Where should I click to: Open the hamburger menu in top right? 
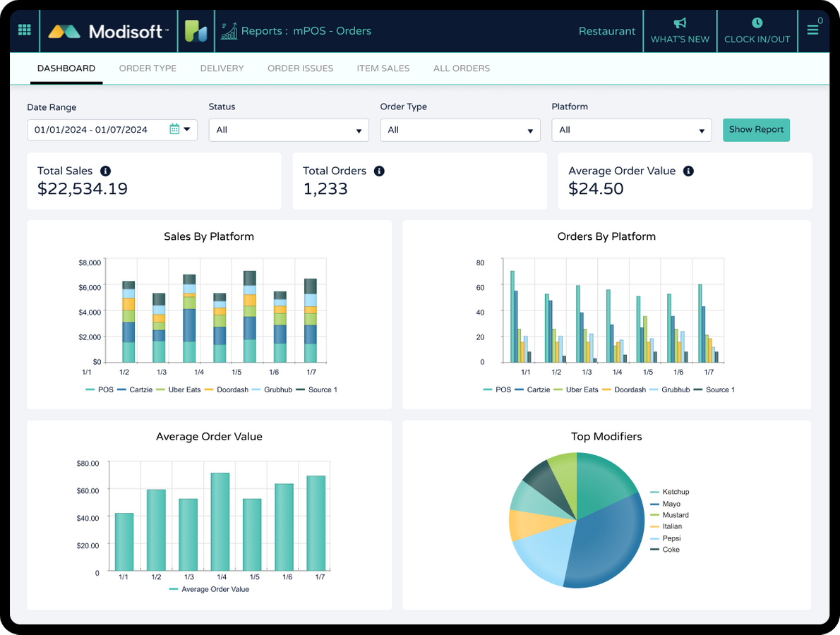tap(813, 30)
